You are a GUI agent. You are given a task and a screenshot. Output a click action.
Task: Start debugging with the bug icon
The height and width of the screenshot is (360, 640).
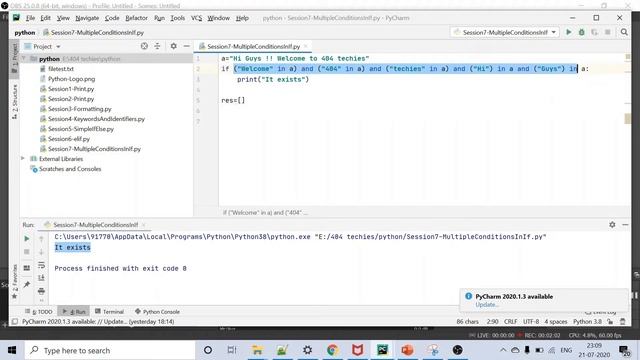point(582,32)
